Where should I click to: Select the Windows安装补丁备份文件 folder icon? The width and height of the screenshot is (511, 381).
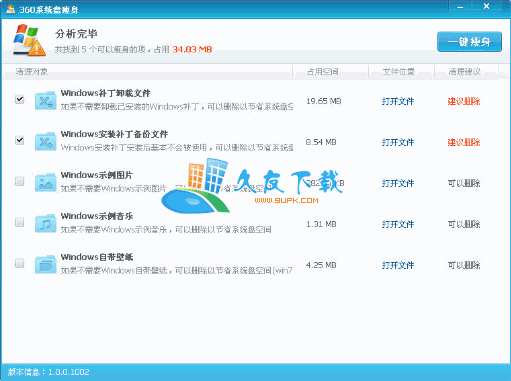(45, 141)
